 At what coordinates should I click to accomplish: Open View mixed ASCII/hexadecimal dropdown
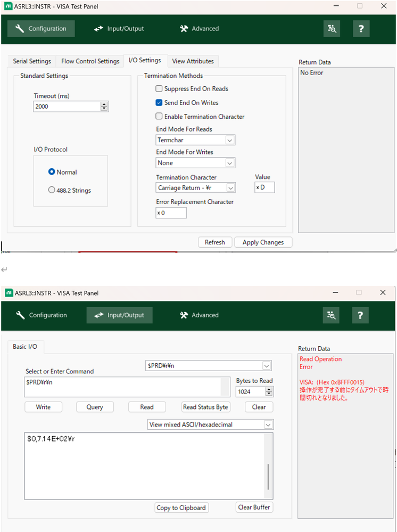(x=211, y=424)
